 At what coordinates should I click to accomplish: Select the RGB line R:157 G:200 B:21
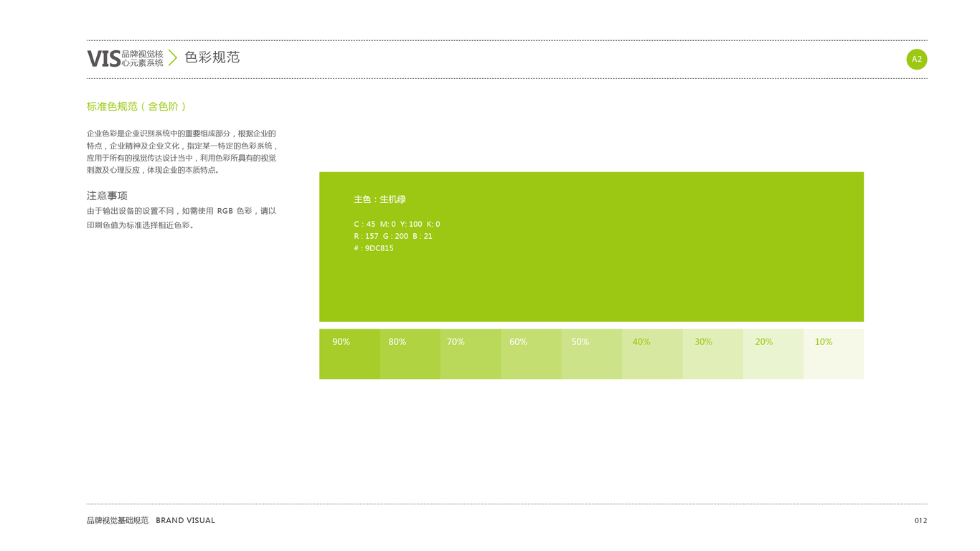(x=393, y=236)
